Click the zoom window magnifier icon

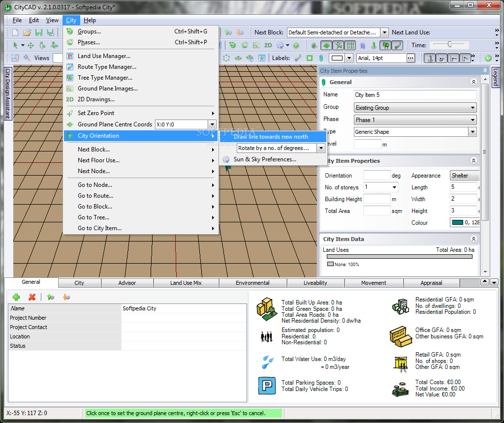(x=15, y=58)
